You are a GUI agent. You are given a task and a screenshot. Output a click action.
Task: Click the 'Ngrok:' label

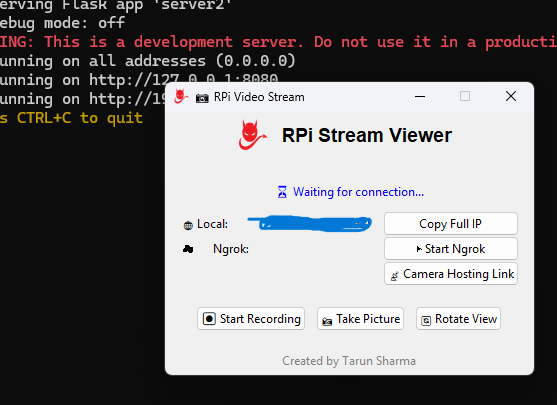click(x=231, y=249)
